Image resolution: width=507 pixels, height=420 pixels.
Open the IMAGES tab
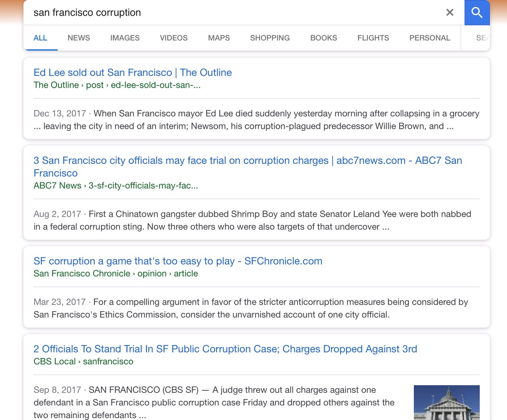click(125, 38)
